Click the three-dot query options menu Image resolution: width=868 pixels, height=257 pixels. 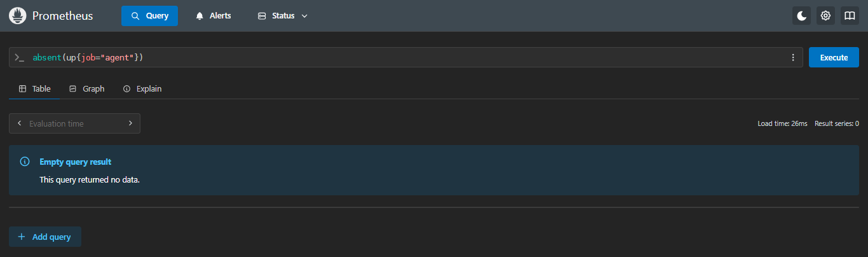point(793,57)
